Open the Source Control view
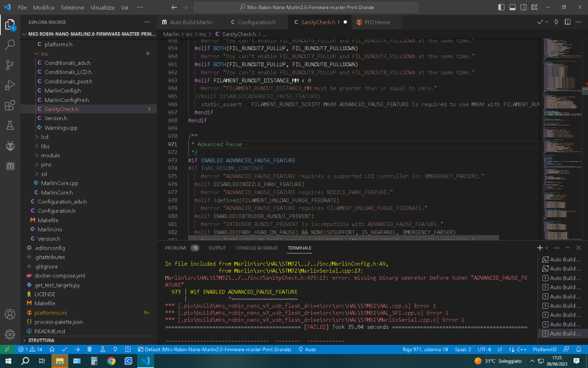Image resolution: width=588 pixels, height=368 pixels. 10,65
